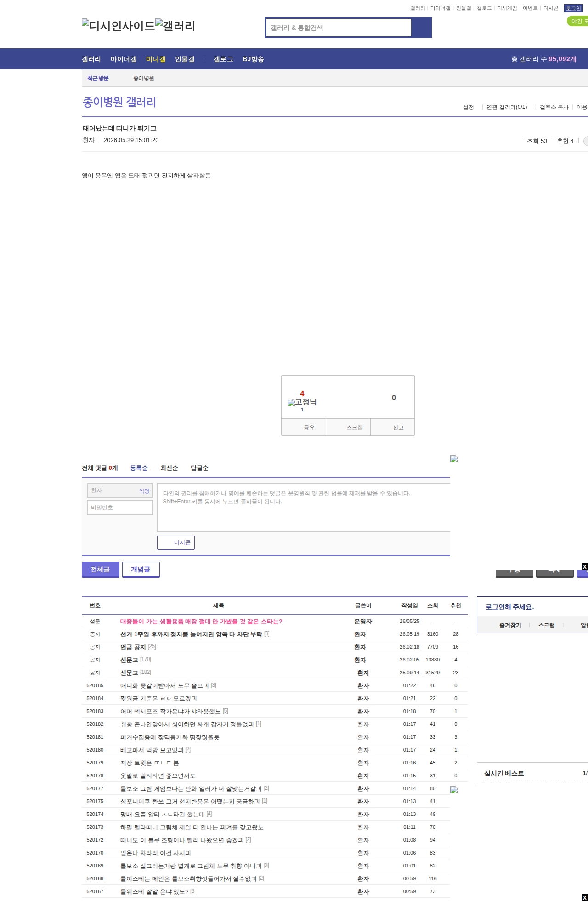The width and height of the screenshot is (588, 901).
Task: Click the downvote count 0 in vote box
Action: (x=394, y=398)
